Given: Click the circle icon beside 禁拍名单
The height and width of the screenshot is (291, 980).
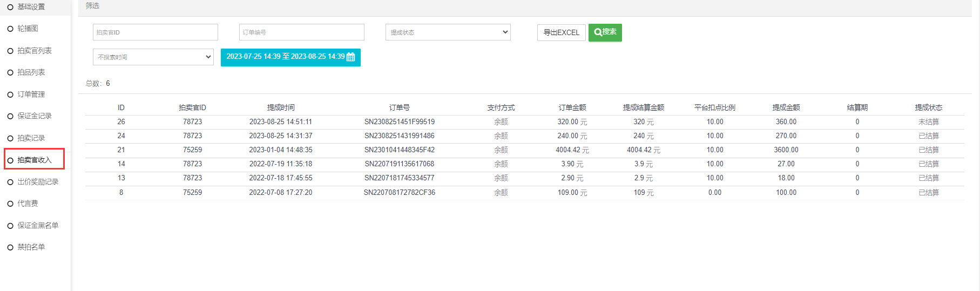Looking at the screenshot, I should coord(10,247).
